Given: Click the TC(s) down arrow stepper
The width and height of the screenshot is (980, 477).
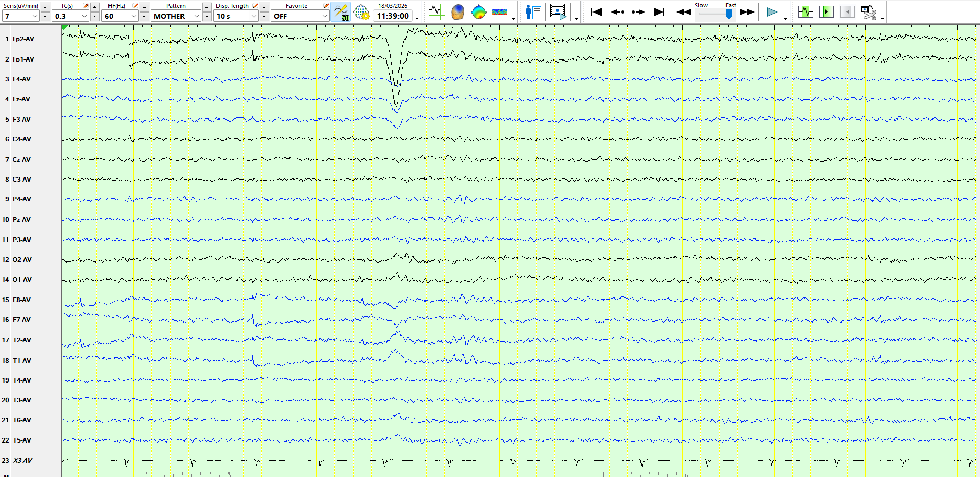Looking at the screenshot, I should click(x=95, y=16).
